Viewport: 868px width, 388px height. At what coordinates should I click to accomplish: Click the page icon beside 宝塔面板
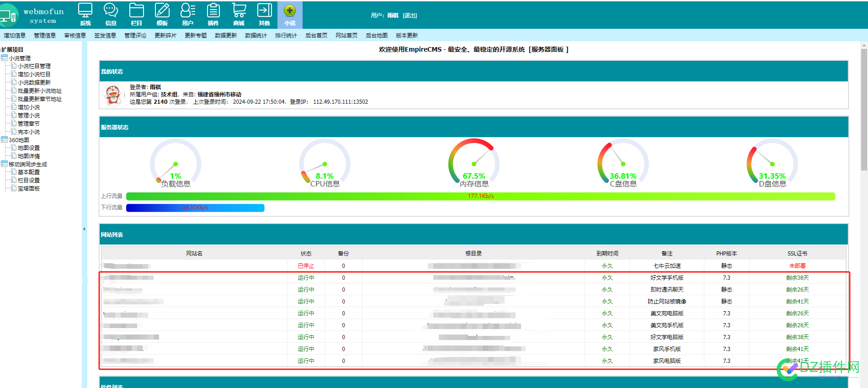point(14,188)
